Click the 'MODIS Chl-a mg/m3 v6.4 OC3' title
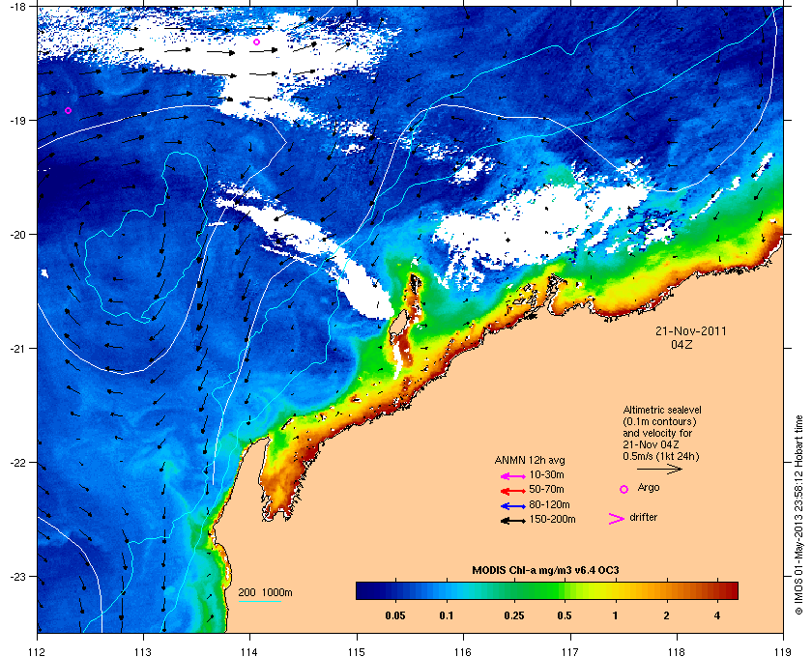The height and width of the screenshot is (657, 812). [x=545, y=571]
